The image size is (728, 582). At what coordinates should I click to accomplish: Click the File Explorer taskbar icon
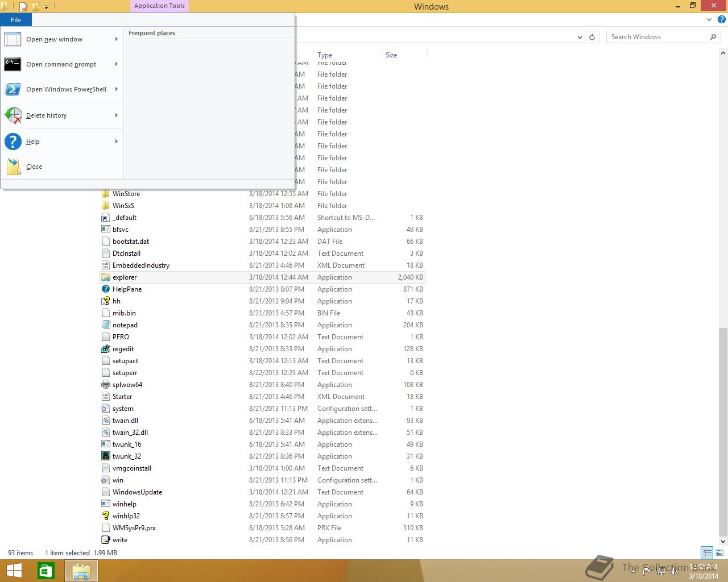pyautogui.click(x=81, y=571)
